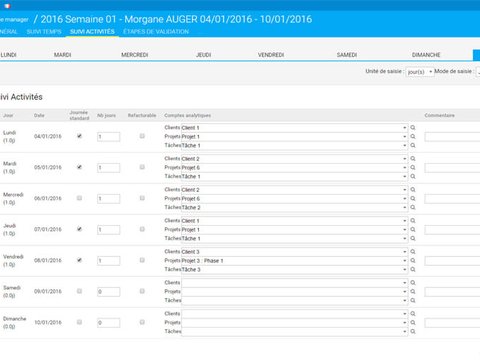Click the search icon beside Mercredi's Tâches field

pos(413,208)
